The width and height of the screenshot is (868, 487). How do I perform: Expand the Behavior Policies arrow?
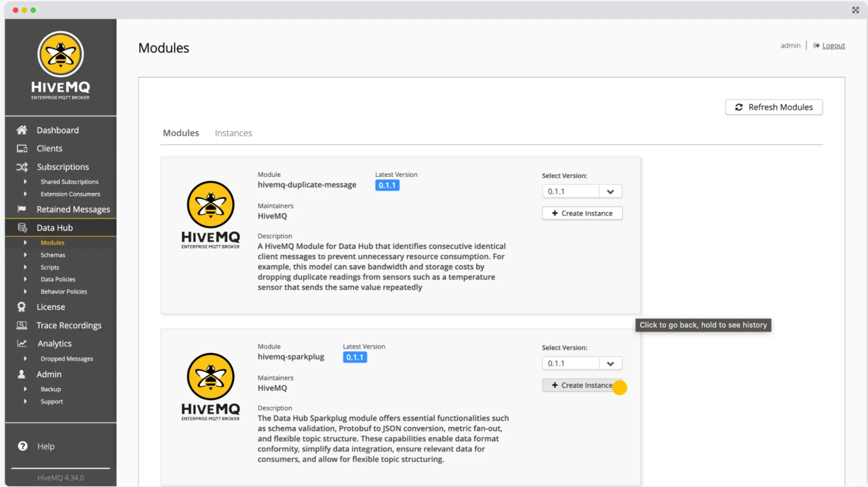[x=25, y=291]
